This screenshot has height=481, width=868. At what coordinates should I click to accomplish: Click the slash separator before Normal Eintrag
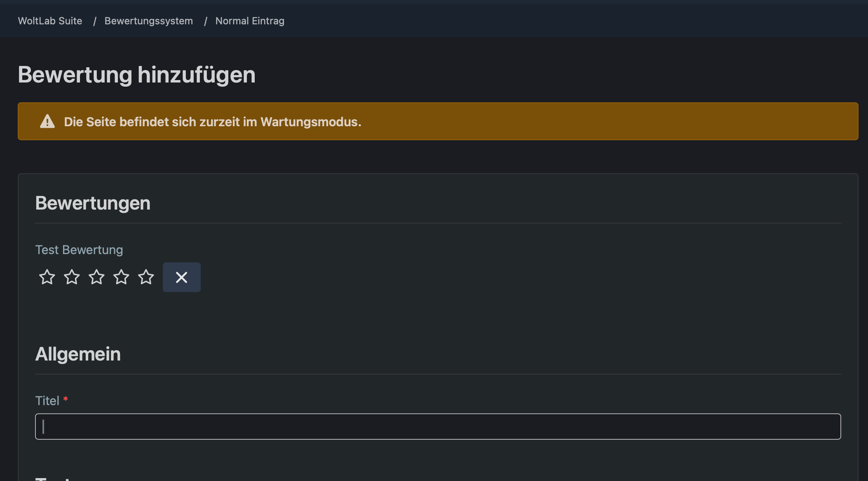(205, 21)
